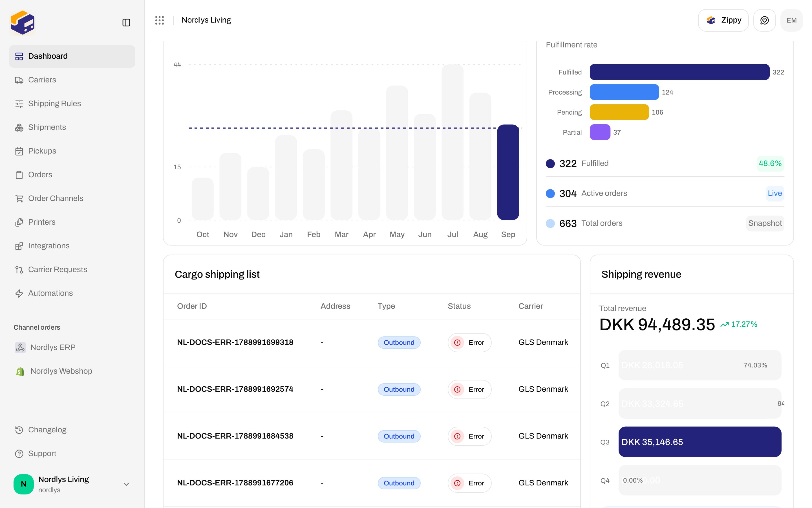Open the Support link
The image size is (812, 508).
click(x=72, y=454)
